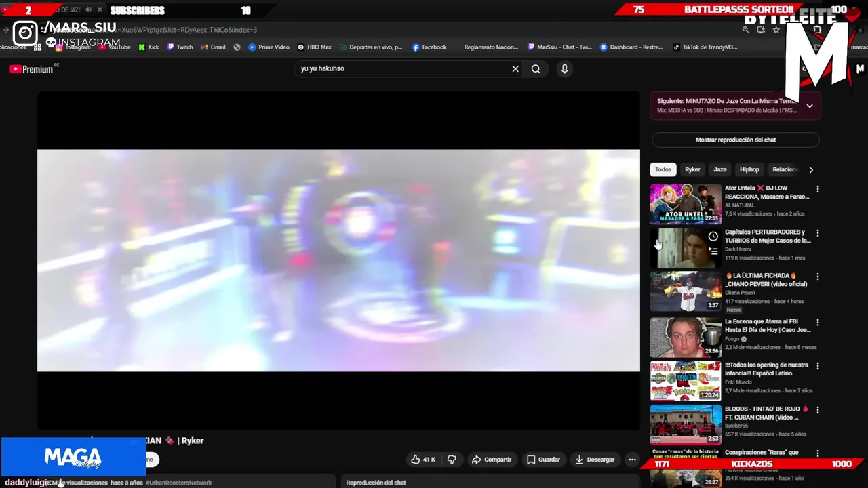Open options menu for 'Conspiraciones Raras' video
This screenshot has width=868, height=488.
tap(817, 453)
